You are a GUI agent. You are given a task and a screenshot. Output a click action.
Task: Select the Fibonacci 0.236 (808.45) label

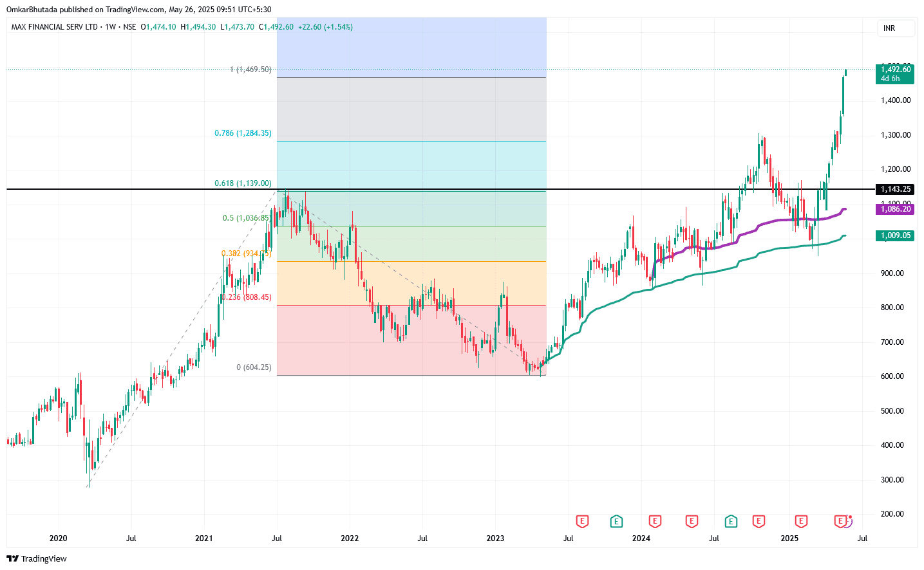[247, 297]
